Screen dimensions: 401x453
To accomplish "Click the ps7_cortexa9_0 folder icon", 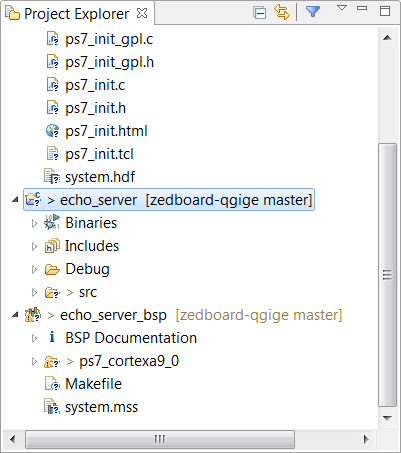I will click(x=52, y=361).
